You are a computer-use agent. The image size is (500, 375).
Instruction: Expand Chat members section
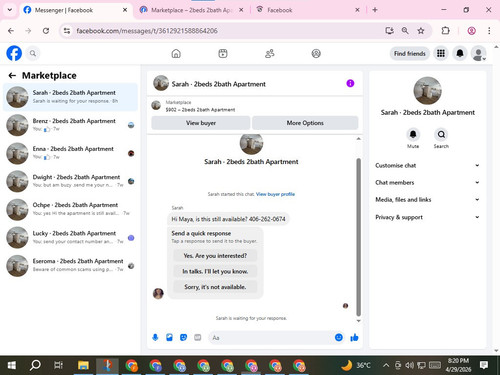(x=428, y=182)
